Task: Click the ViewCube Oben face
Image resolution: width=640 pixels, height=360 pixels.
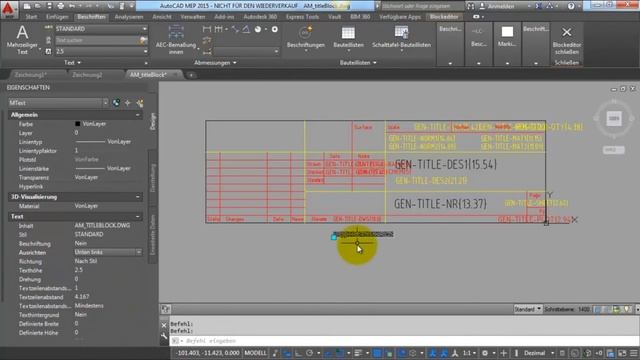Action: 614,119
